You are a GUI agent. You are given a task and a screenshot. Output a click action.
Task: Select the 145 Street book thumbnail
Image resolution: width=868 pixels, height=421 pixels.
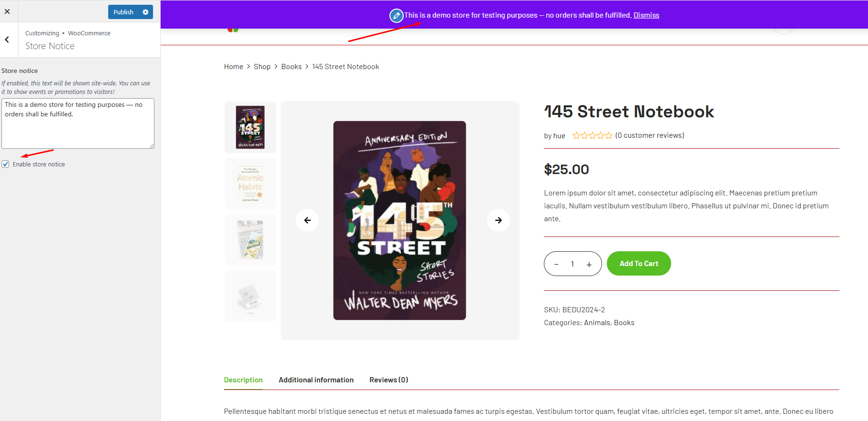pos(250,127)
